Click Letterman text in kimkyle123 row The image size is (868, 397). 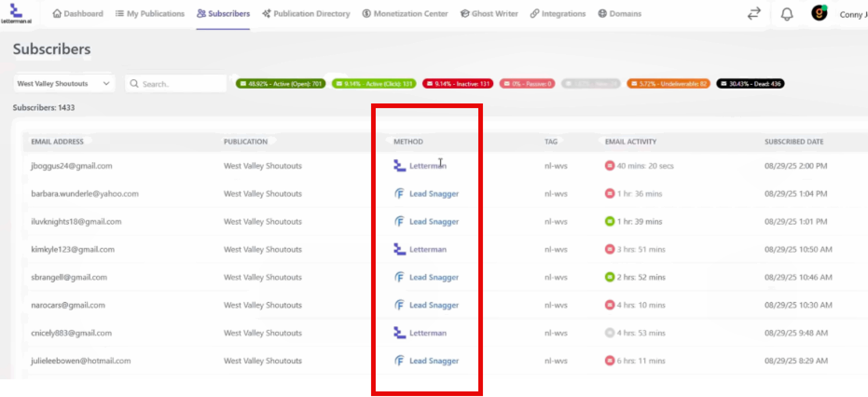[428, 249]
